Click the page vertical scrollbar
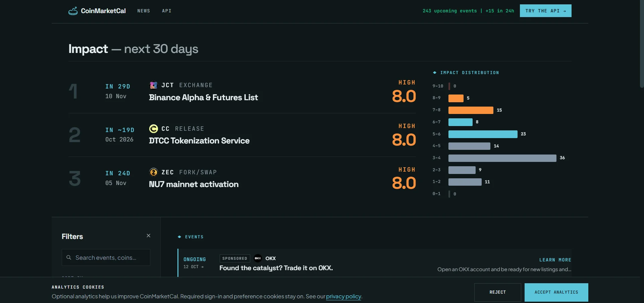644x303 pixels. coord(642,44)
